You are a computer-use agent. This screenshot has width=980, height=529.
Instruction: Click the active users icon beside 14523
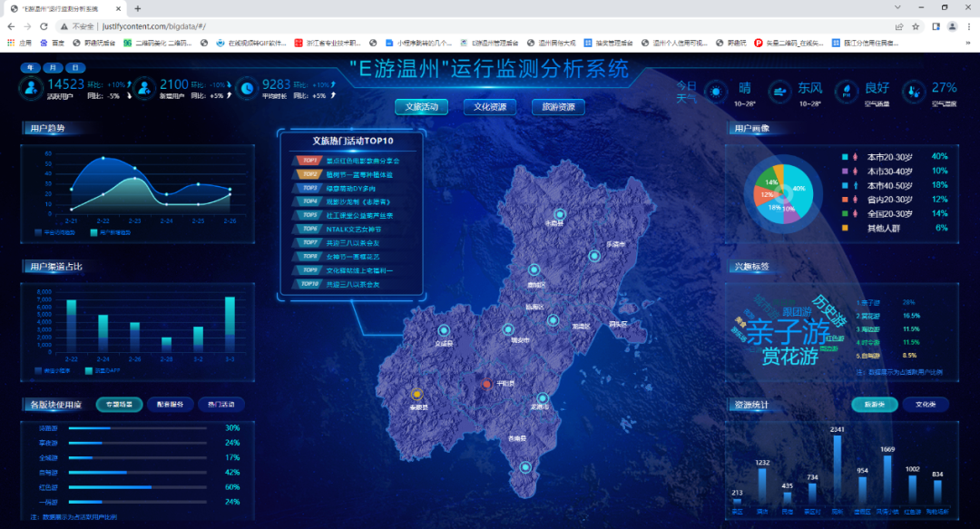(x=32, y=89)
